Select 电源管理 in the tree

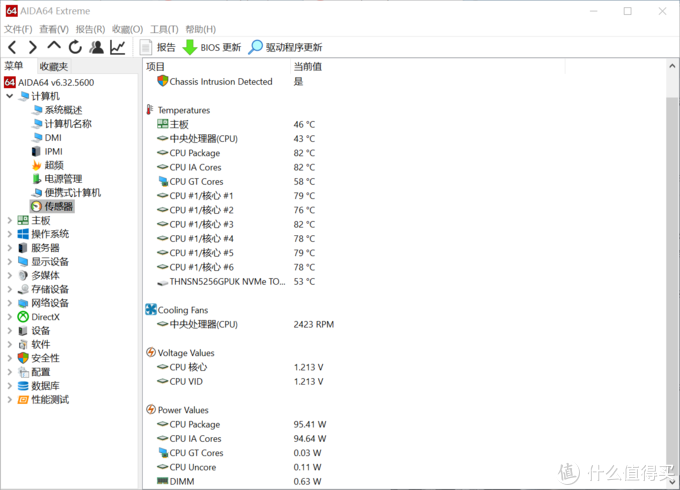[63, 179]
